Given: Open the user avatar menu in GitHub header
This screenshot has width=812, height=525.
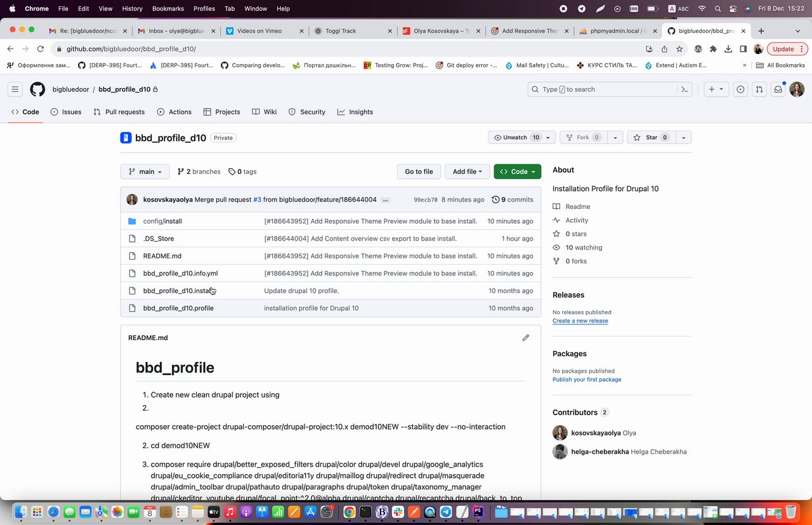Looking at the screenshot, I should pos(797,90).
